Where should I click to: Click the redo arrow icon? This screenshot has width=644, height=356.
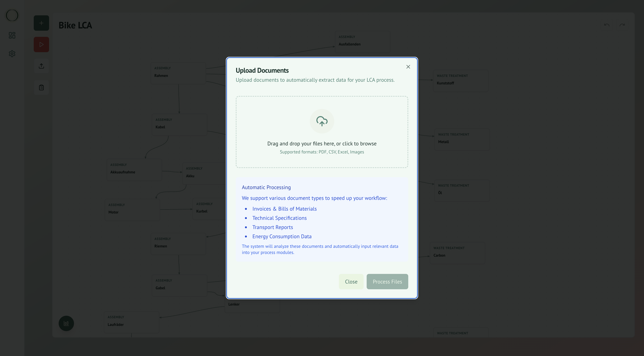click(x=622, y=25)
